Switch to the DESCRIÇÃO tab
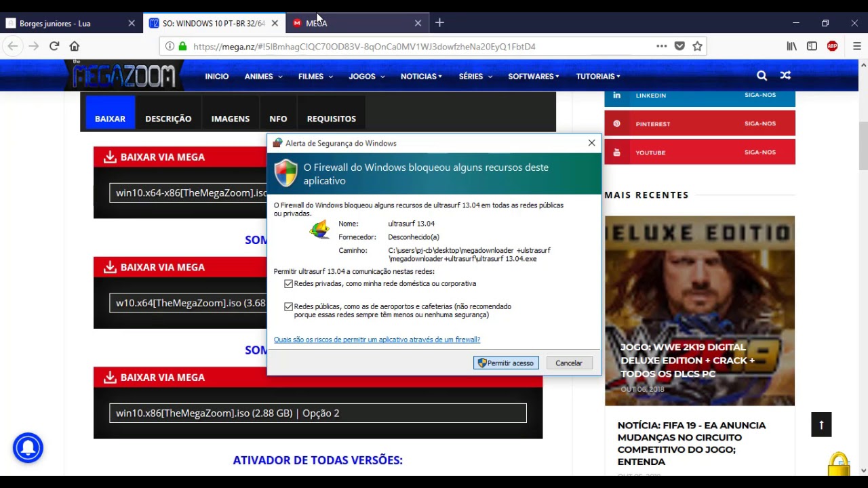868x488 pixels. 168,119
